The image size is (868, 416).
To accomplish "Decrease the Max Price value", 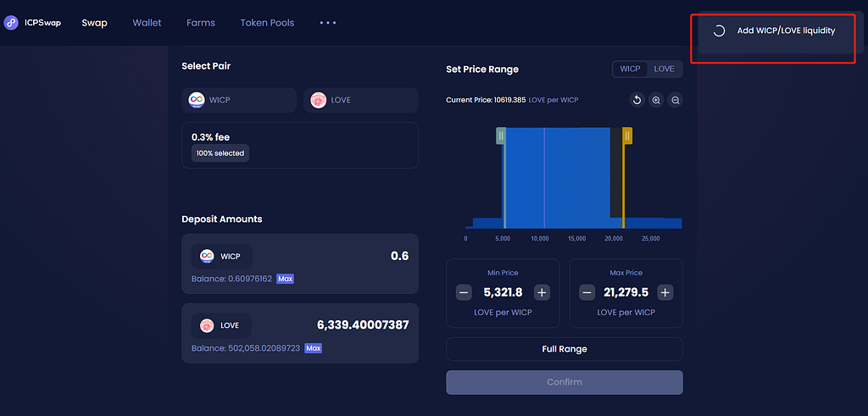I will [587, 292].
